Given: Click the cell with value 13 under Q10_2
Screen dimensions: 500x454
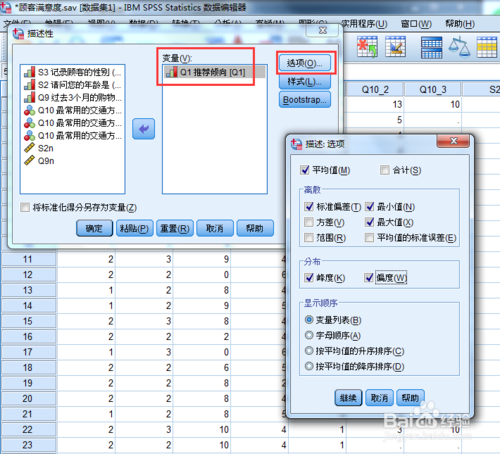Looking at the screenshot, I should click(375, 104).
